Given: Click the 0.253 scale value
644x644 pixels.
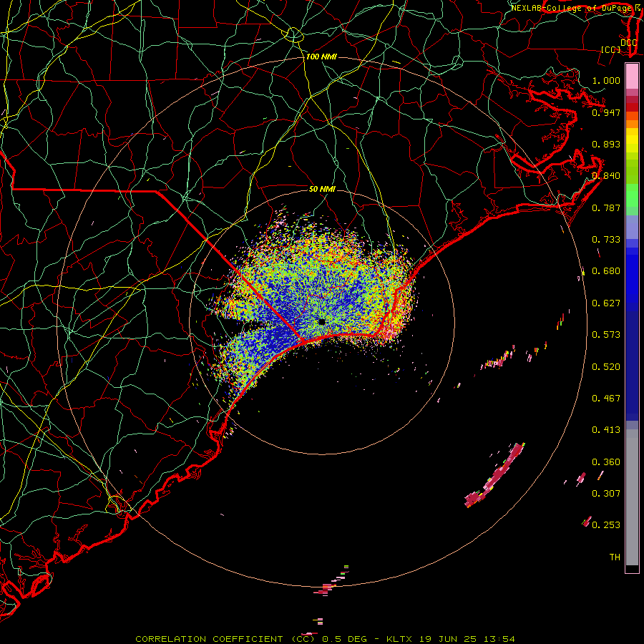Looking at the screenshot, I should click(606, 525).
